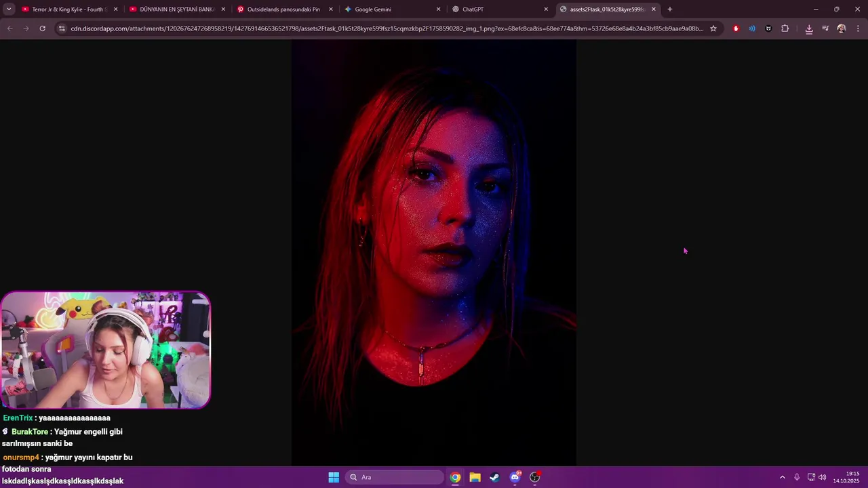View site information icon in address bar
Screen dimensions: 868x488
click(x=62, y=28)
